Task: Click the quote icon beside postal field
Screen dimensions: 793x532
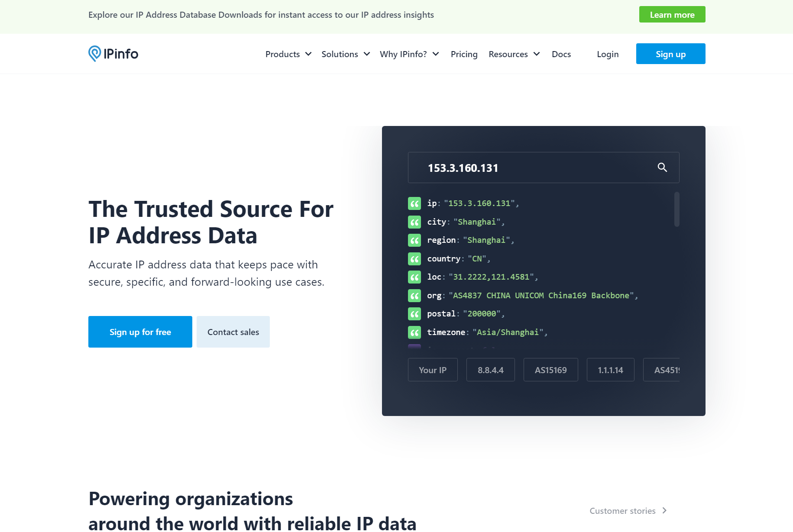Action: click(414, 314)
